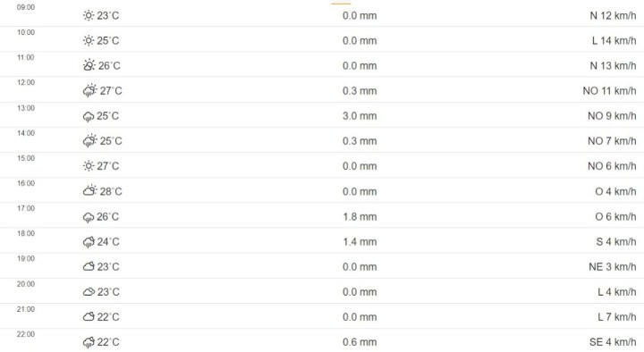Click the sunny icon at 09:00
This screenshot has width=644, height=352.
coord(89,15)
